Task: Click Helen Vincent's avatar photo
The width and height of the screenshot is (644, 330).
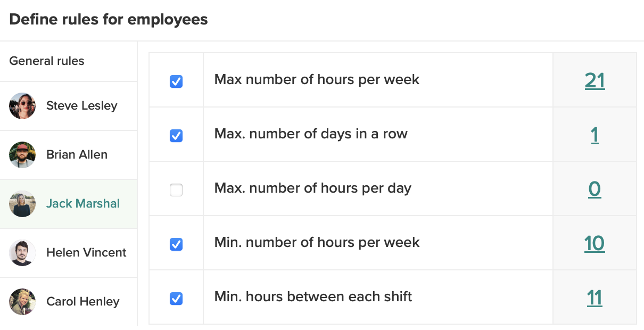Action: coord(22,253)
